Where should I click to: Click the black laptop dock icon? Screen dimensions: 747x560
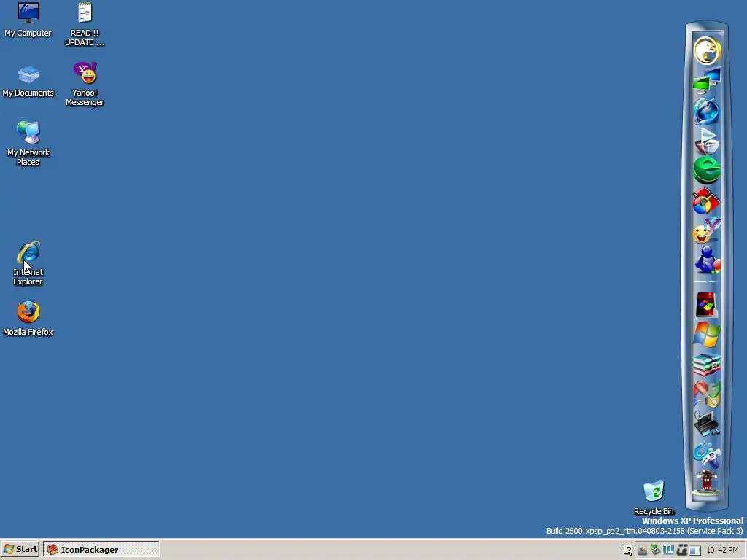coord(707,424)
